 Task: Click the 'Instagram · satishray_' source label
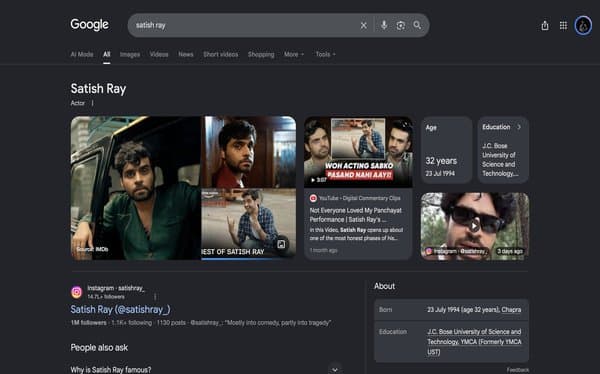pyautogui.click(x=116, y=288)
